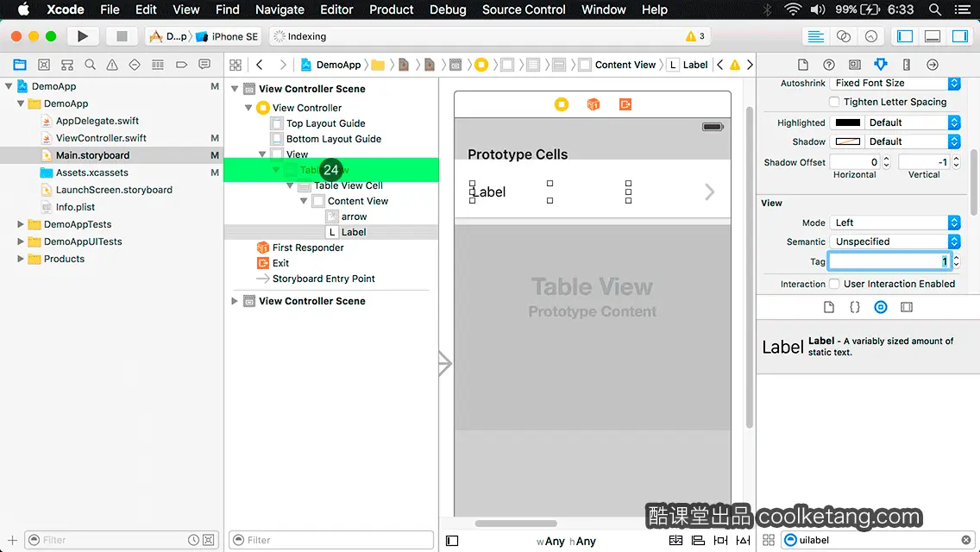Expand the second View Controller Scene
The width and height of the screenshot is (980, 552).
[235, 301]
